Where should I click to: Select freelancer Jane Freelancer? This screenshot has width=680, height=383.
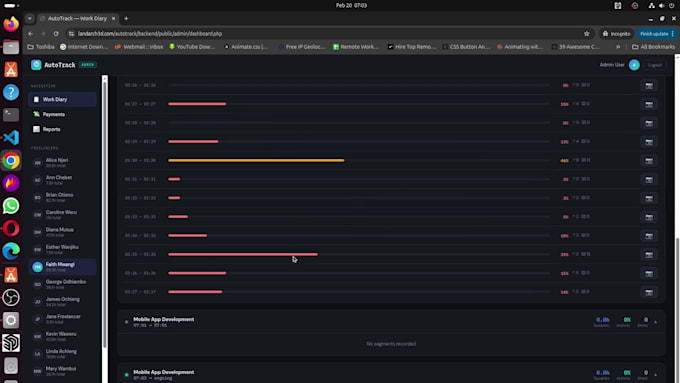point(62,319)
